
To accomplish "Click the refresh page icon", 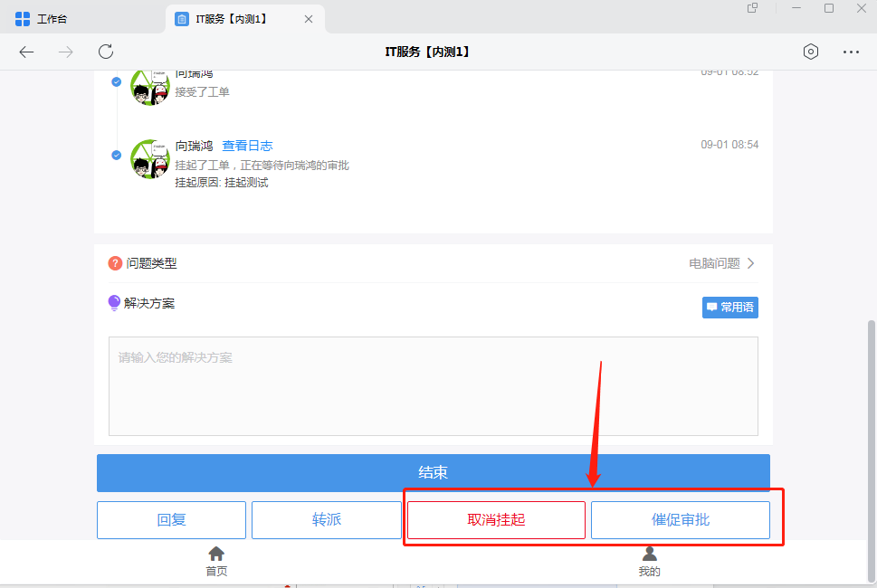I will (x=106, y=52).
